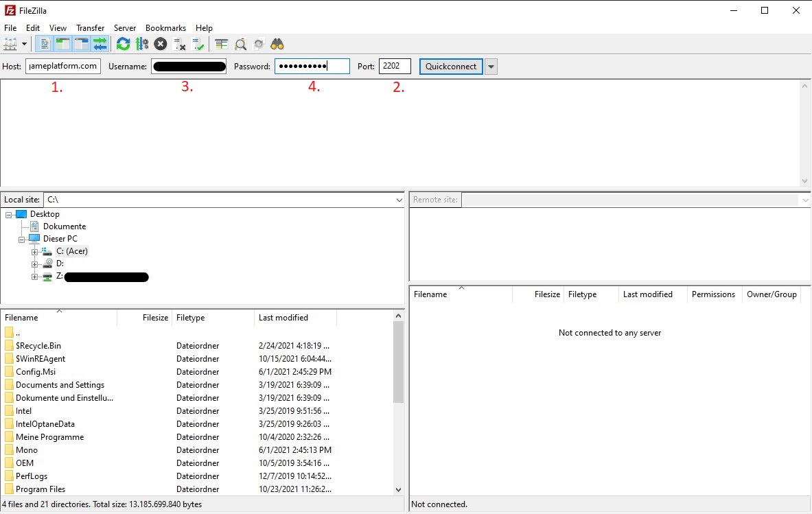Open the Help menu
This screenshot has width=812, height=514.
204,28
